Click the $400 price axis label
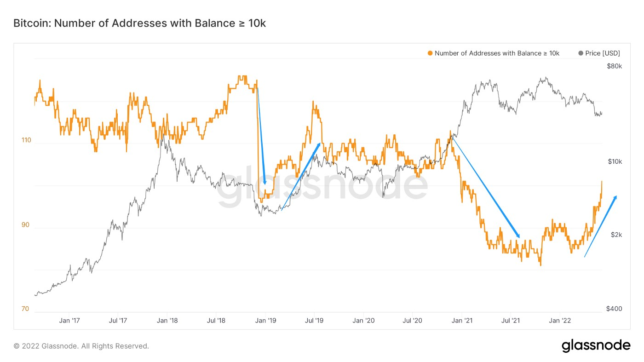 click(x=615, y=309)
